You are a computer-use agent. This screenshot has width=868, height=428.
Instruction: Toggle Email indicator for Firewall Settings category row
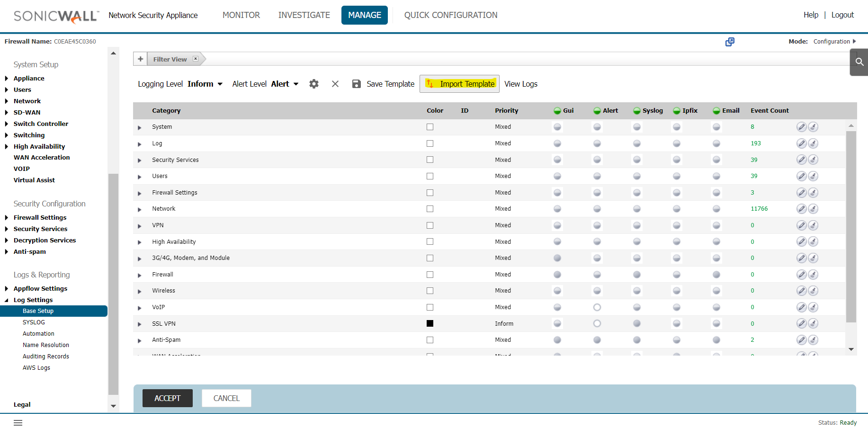(716, 193)
